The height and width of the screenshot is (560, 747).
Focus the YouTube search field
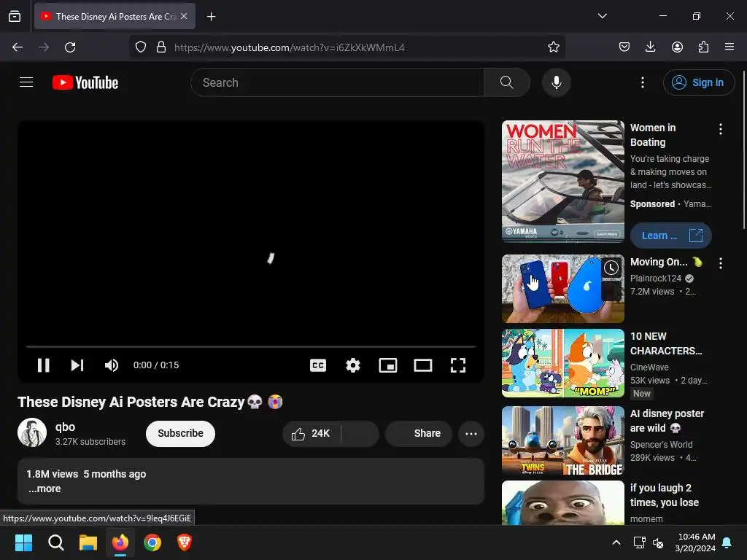click(337, 82)
